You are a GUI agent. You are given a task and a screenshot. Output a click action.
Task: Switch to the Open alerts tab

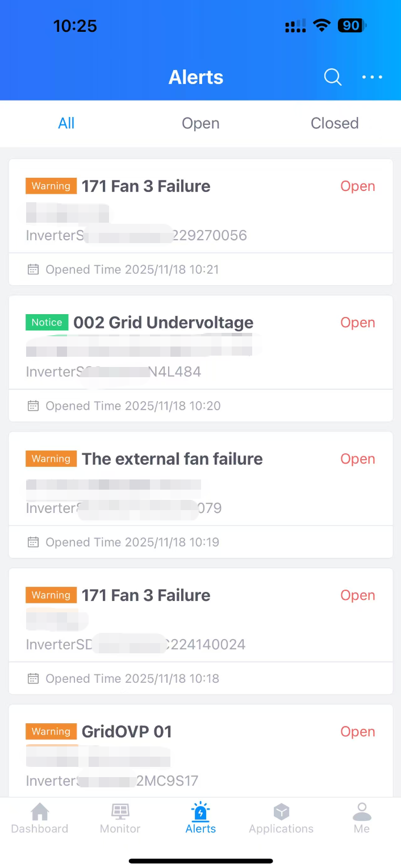(200, 123)
